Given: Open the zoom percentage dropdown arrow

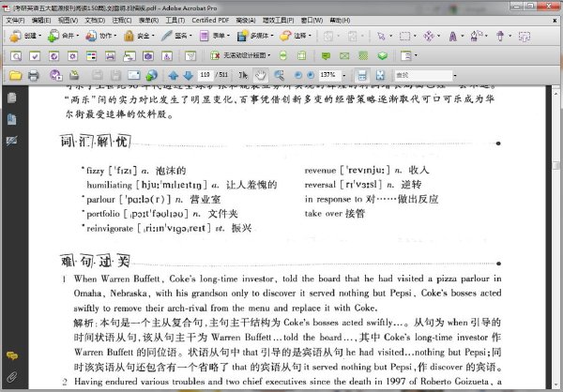Looking at the screenshot, I should (x=344, y=76).
